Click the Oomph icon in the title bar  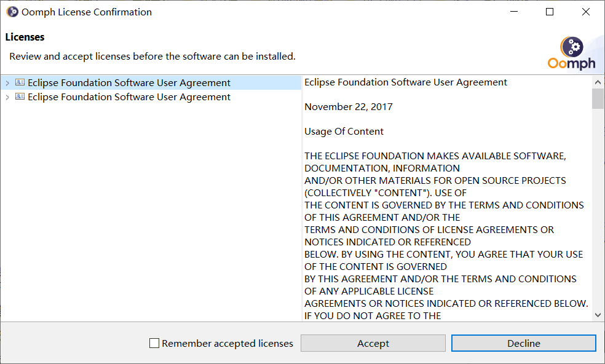tap(12, 12)
